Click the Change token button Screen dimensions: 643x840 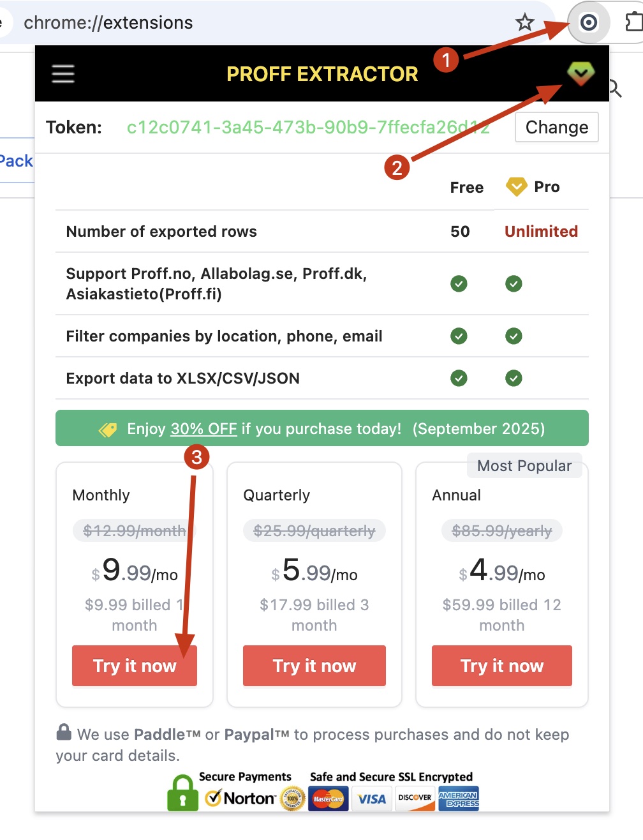point(556,127)
